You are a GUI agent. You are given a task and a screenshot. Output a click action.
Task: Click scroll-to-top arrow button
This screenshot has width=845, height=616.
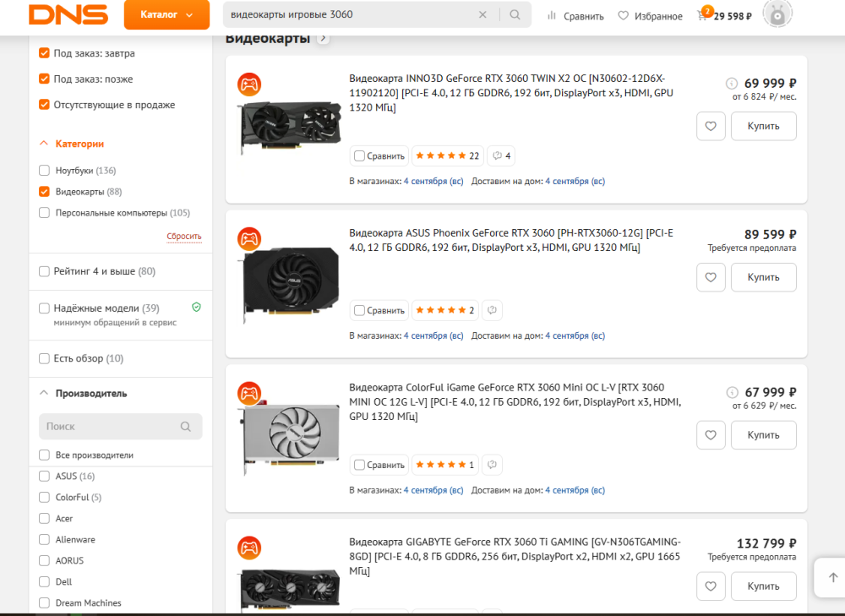coord(832,577)
